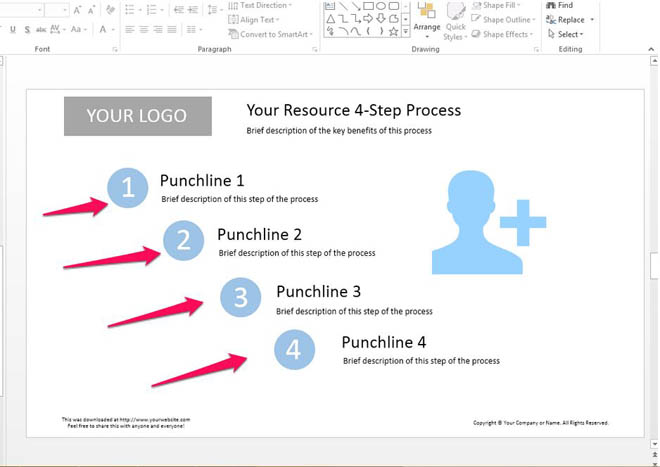The height and width of the screenshot is (467, 660).
Task: Center the paragraph text
Action: [144, 29]
